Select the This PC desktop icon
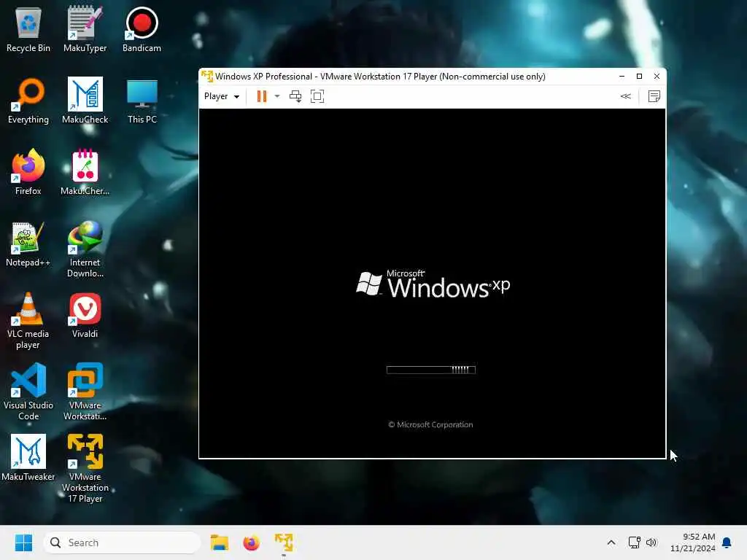Screen dimensions: 747x560 pyautogui.click(x=142, y=101)
